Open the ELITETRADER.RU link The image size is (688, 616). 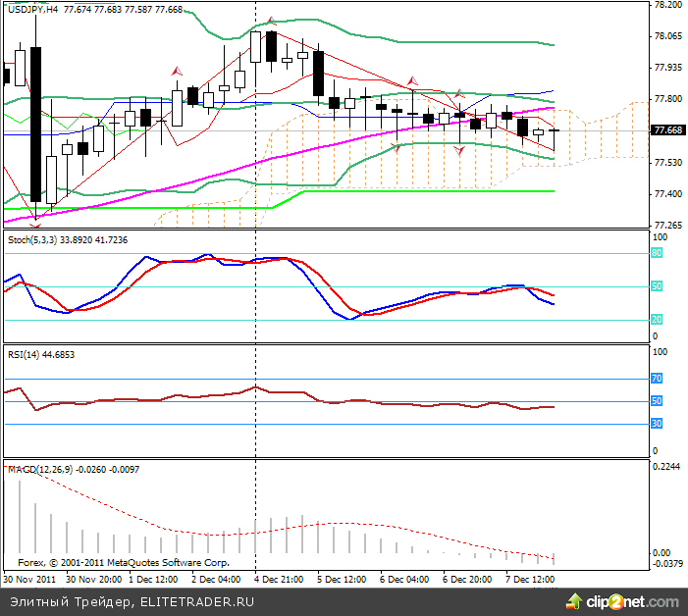coord(196,602)
